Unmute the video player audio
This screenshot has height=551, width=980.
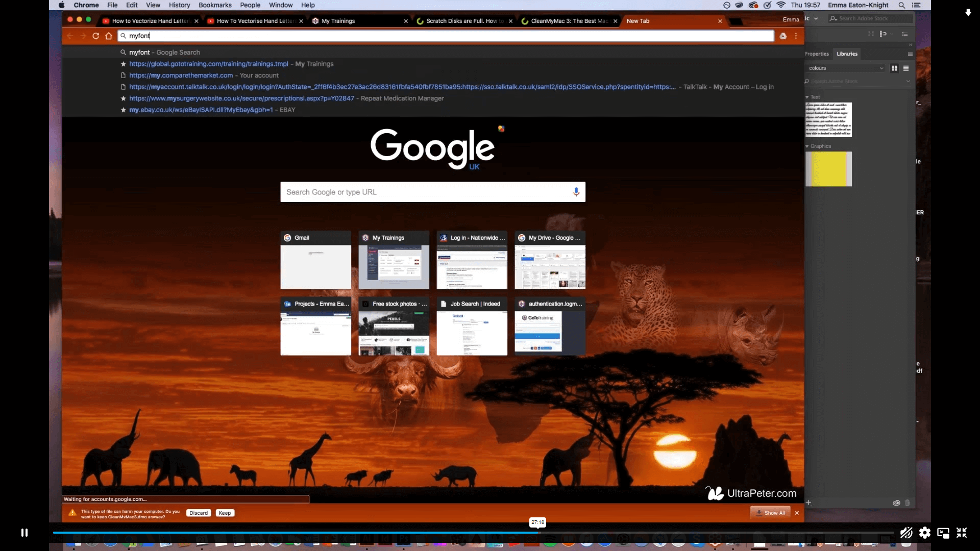906,533
